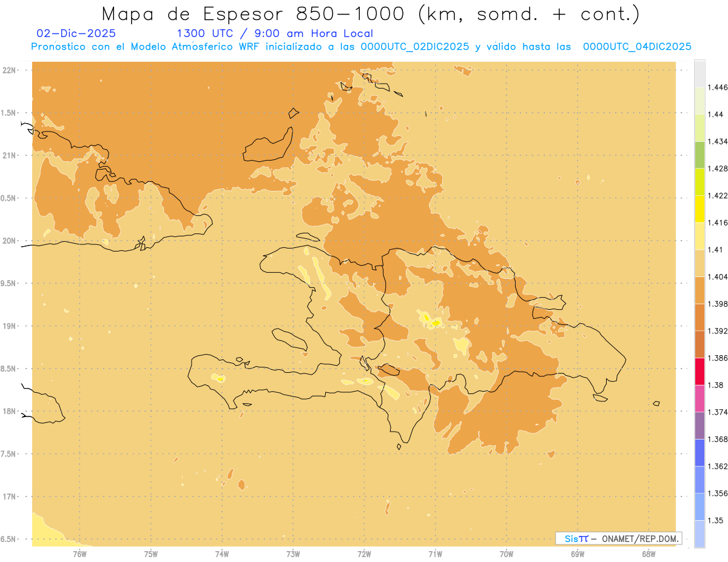728x562 pixels.
Task: Click the red legend swatch between 1.38 and 1.386
Action: [x=699, y=371]
